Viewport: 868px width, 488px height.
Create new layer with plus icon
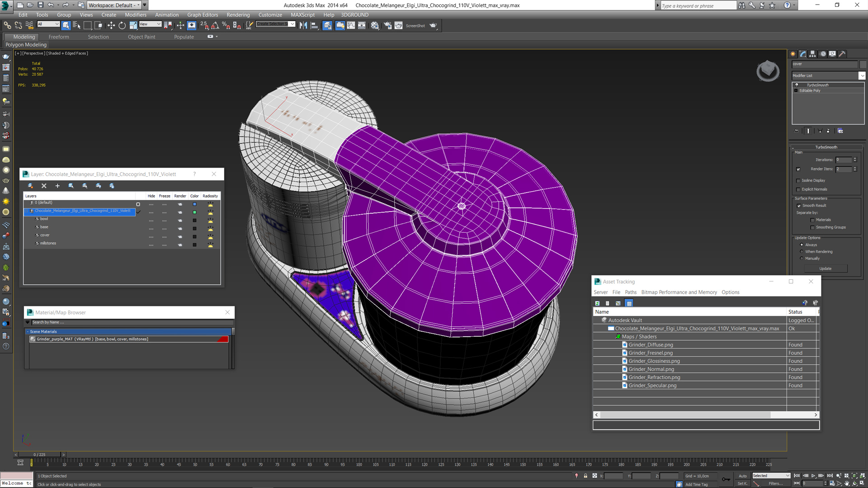[57, 186]
